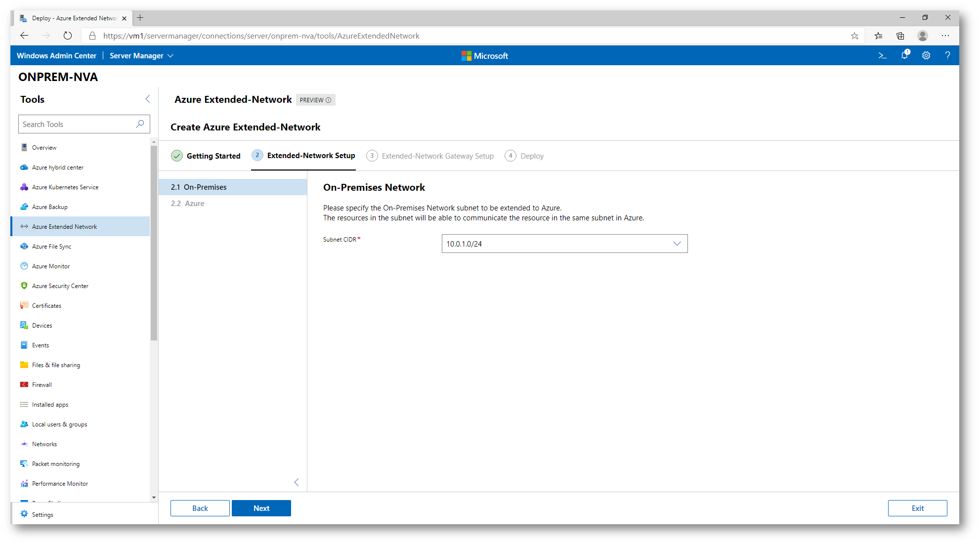Open Azure Monitor tool
Screen dimensions: 980x545
click(80, 266)
